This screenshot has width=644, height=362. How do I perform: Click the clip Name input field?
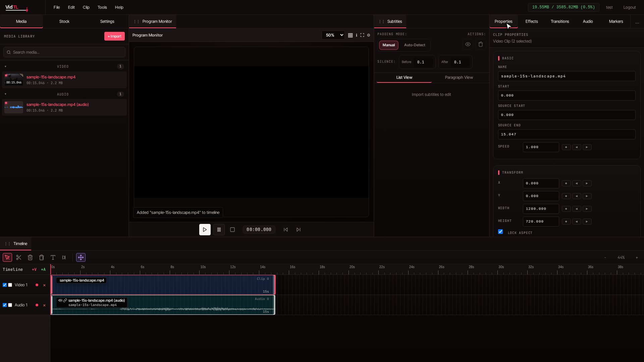coord(567,76)
